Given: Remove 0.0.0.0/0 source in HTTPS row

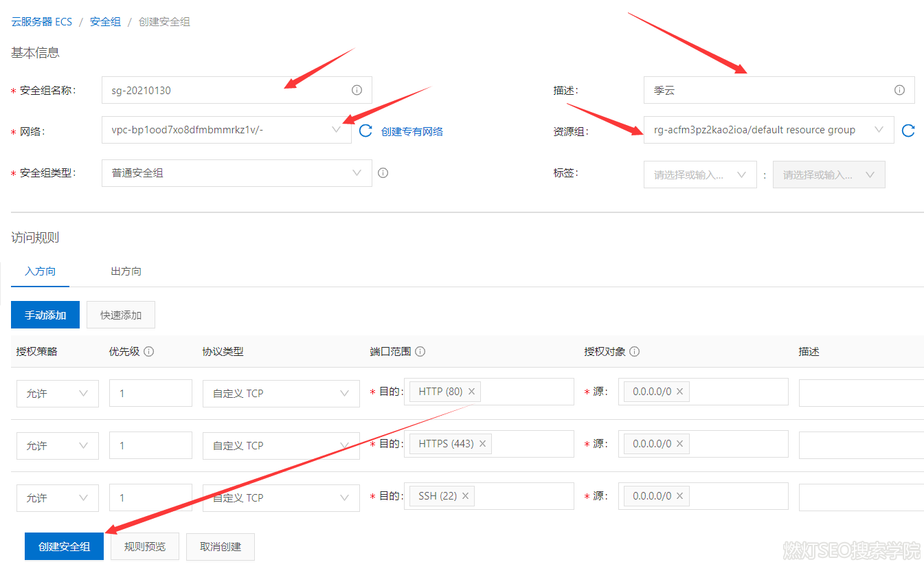Looking at the screenshot, I should tap(679, 444).
